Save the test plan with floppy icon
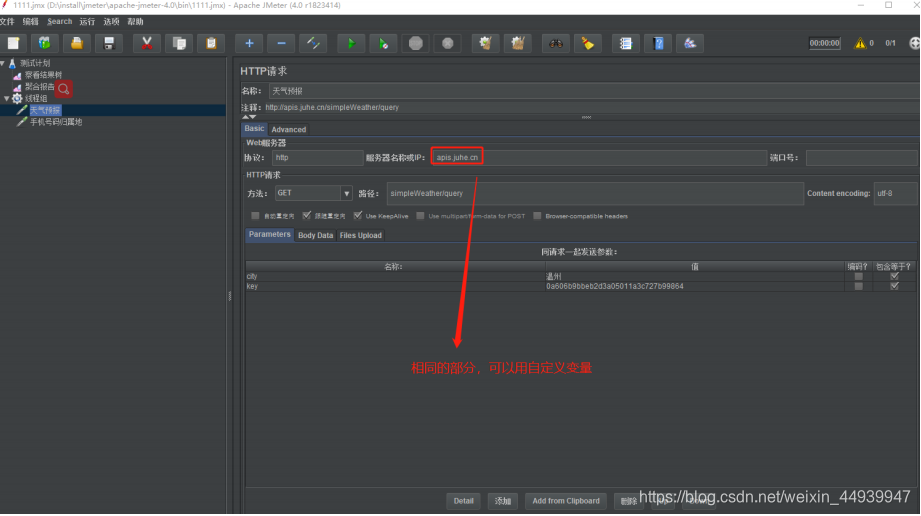The height and width of the screenshot is (516, 921). 109,43
